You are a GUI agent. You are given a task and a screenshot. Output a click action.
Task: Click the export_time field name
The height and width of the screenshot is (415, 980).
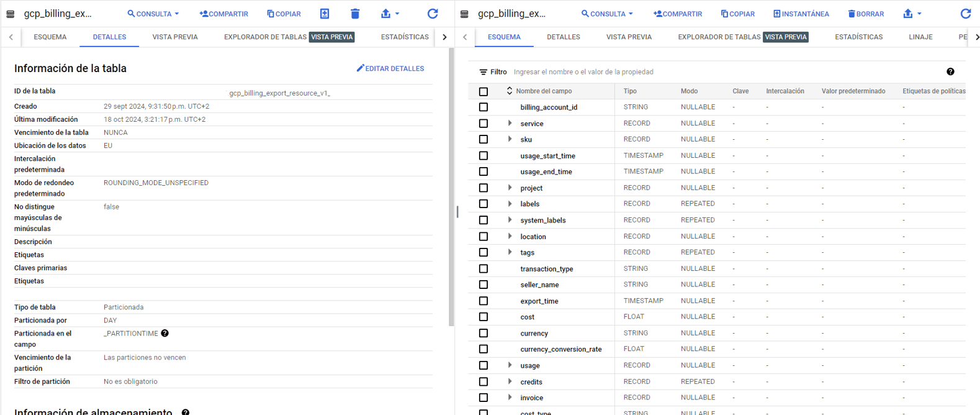tap(539, 301)
